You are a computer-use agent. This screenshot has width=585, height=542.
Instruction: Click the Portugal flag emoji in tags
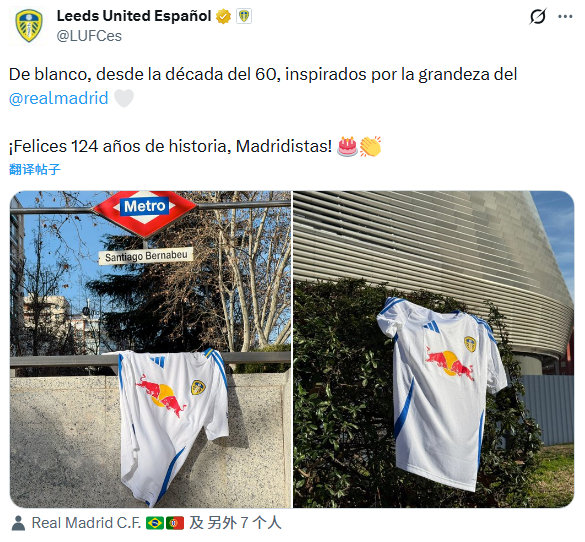tap(175, 523)
